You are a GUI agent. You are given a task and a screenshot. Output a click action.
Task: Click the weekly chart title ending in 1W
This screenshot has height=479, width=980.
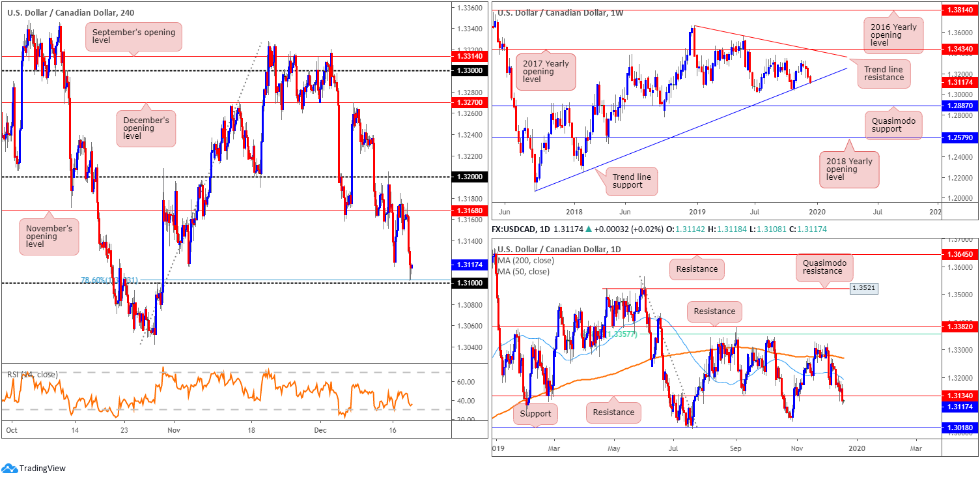pos(559,12)
